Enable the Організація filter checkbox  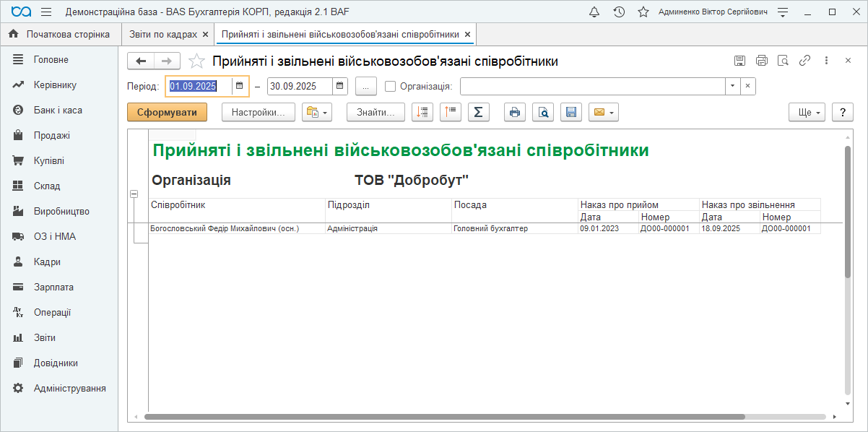pyautogui.click(x=391, y=87)
